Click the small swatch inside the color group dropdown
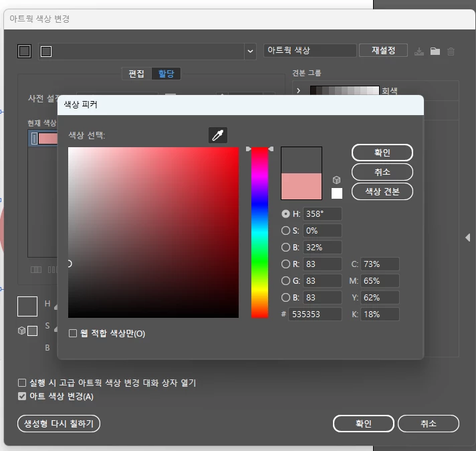Screen dimensions: 476x451 (46, 52)
